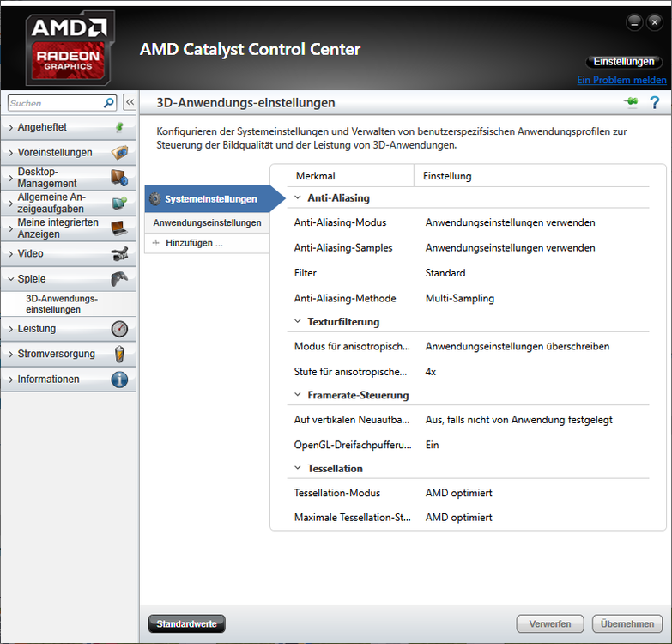Click the Verwerfen button

pyautogui.click(x=550, y=623)
